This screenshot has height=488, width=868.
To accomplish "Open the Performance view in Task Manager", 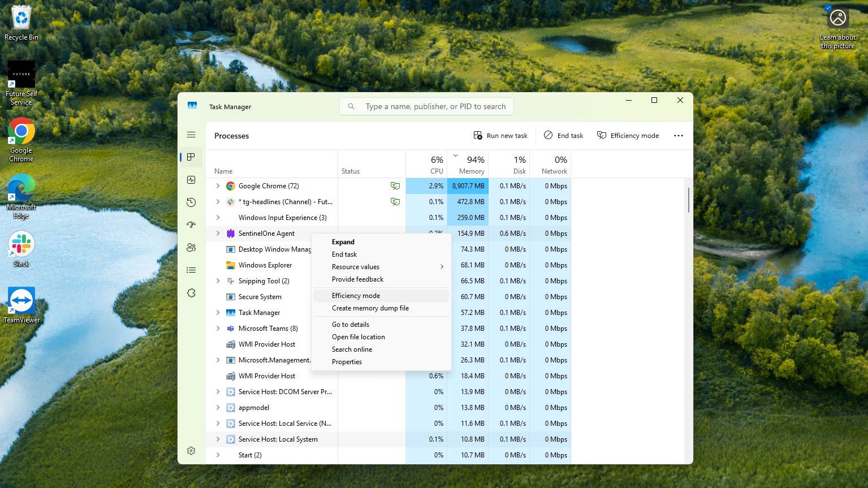I will coord(191,180).
